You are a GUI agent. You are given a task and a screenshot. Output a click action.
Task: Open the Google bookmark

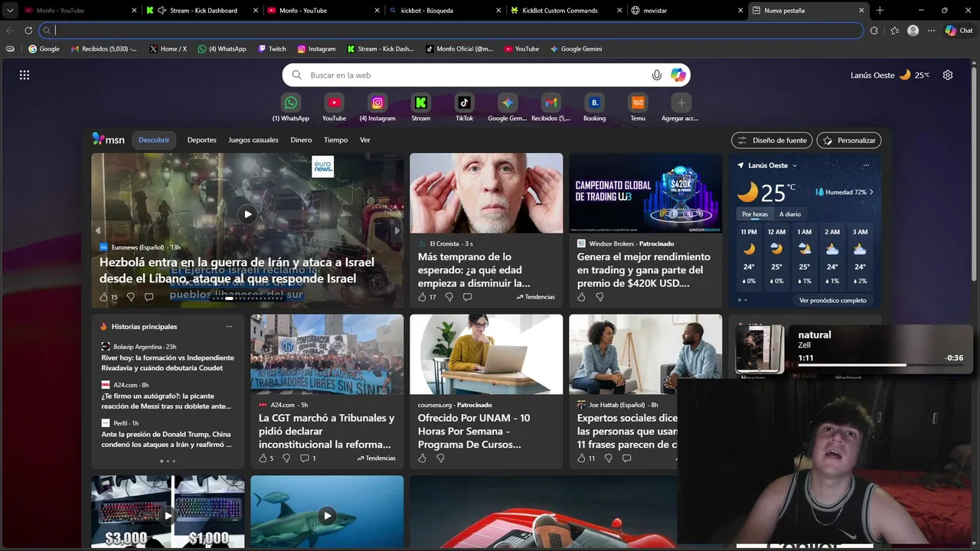point(44,49)
